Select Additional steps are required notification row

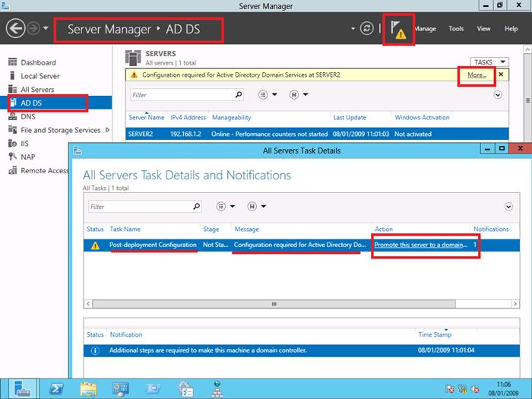point(301,350)
